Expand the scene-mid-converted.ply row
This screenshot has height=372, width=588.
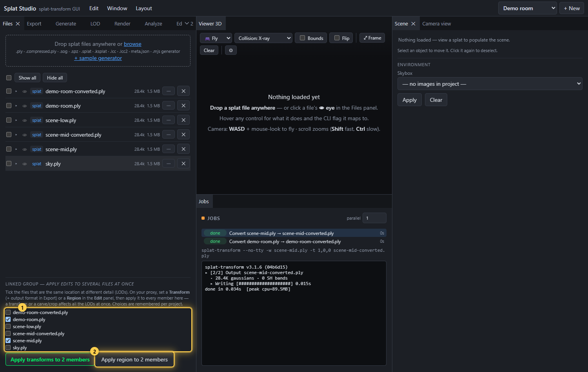[16, 135]
